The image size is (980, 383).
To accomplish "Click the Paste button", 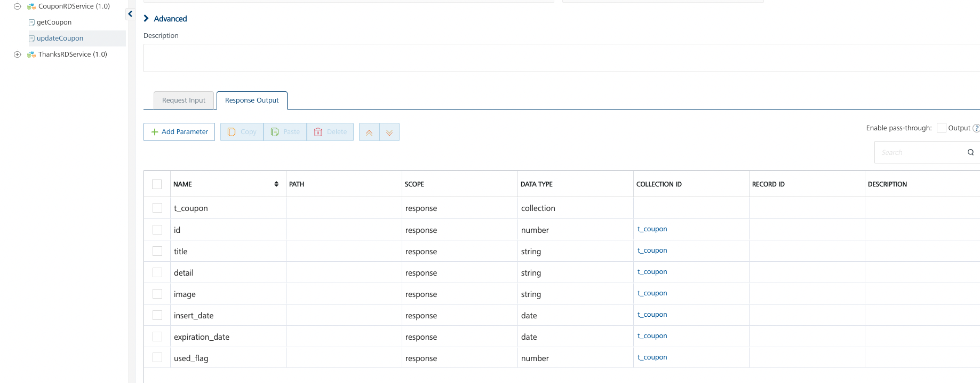I will point(285,132).
